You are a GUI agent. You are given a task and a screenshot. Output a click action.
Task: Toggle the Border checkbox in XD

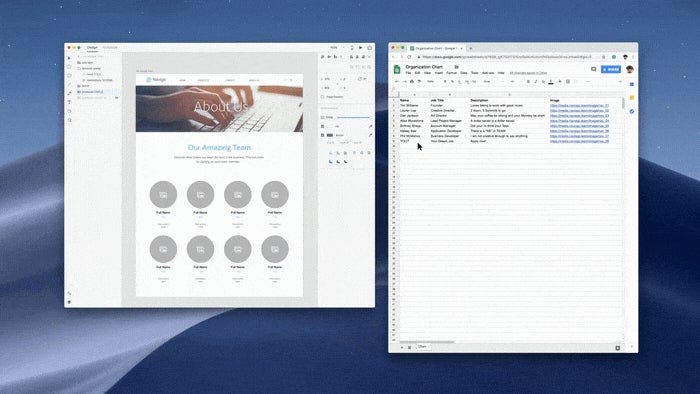click(x=322, y=135)
